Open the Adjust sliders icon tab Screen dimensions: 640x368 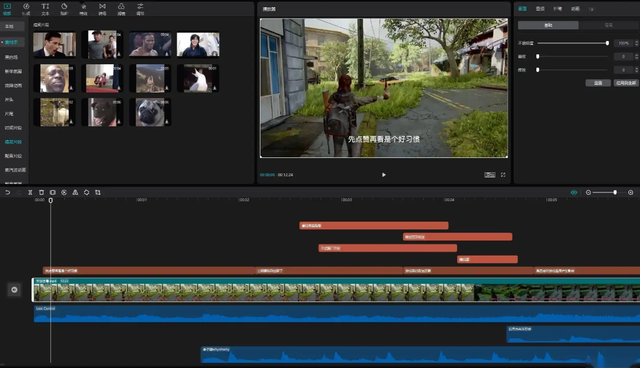pos(140,7)
